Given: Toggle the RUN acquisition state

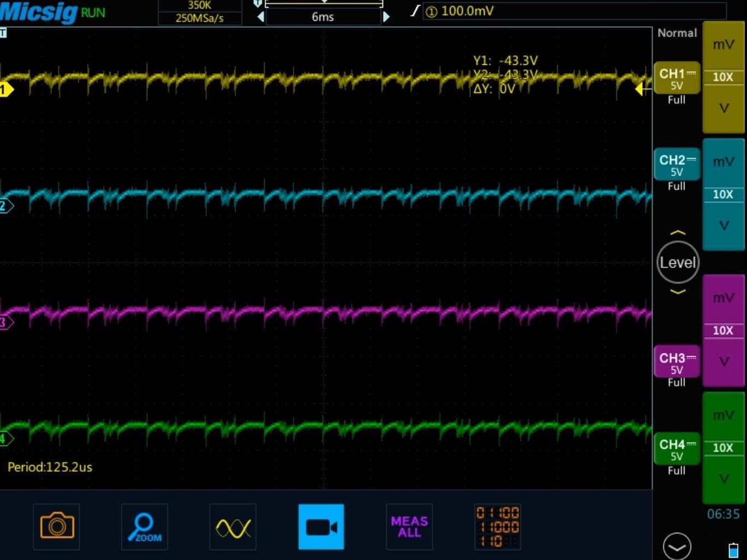Looking at the screenshot, I should pyautogui.click(x=93, y=13).
